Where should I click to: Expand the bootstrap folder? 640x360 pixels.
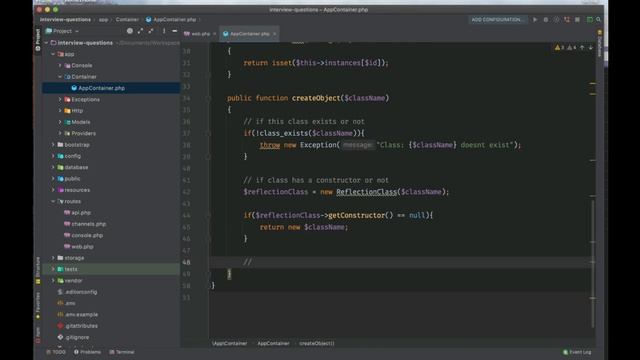(53, 144)
